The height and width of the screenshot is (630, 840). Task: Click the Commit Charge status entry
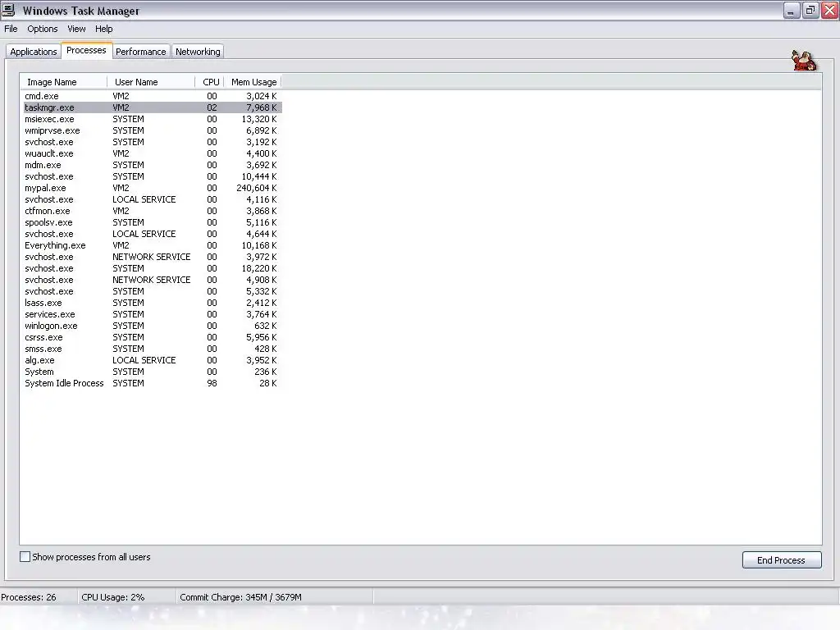click(240, 597)
